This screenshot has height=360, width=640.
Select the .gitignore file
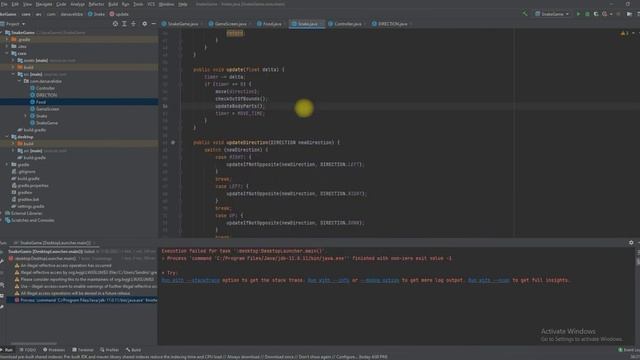(27, 171)
